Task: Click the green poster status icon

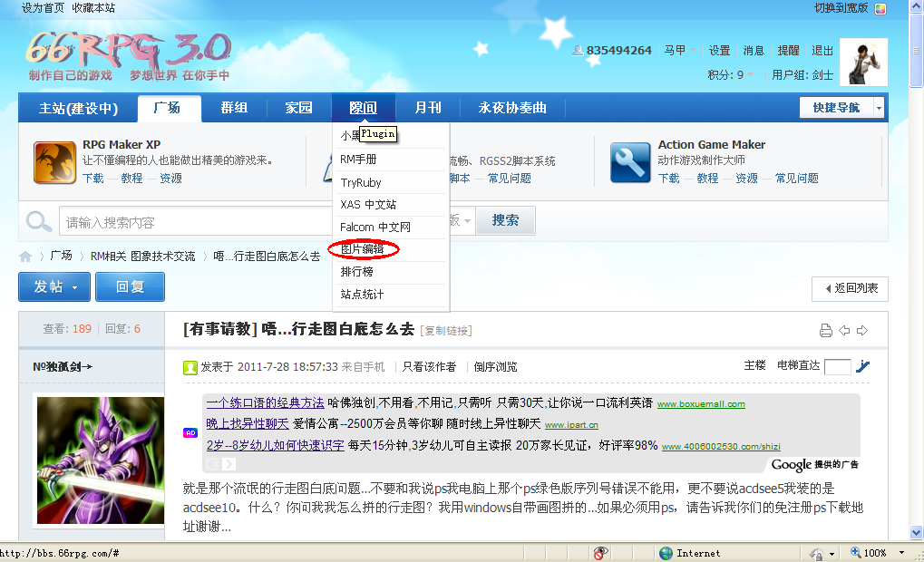Action: point(190,368)
